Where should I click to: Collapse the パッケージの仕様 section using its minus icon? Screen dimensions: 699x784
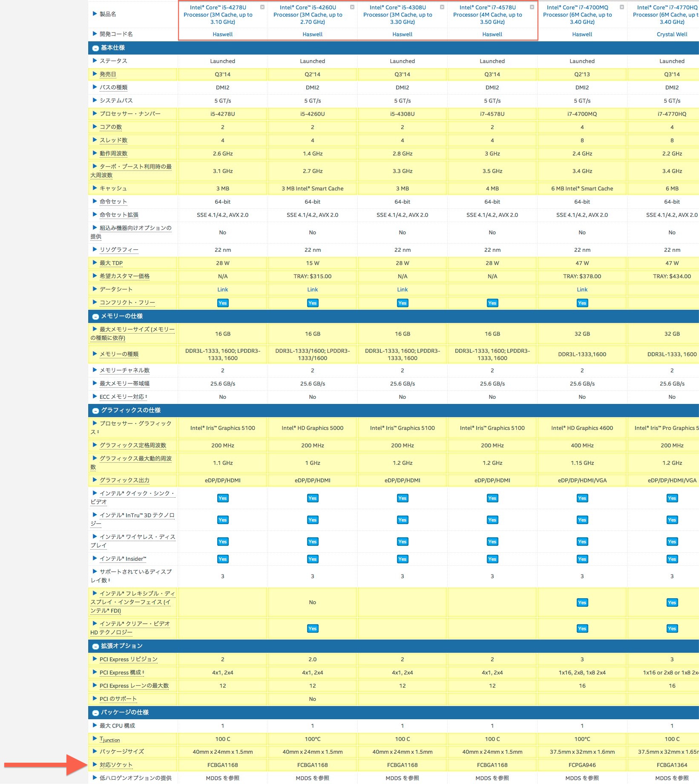(x=95, y=713)
